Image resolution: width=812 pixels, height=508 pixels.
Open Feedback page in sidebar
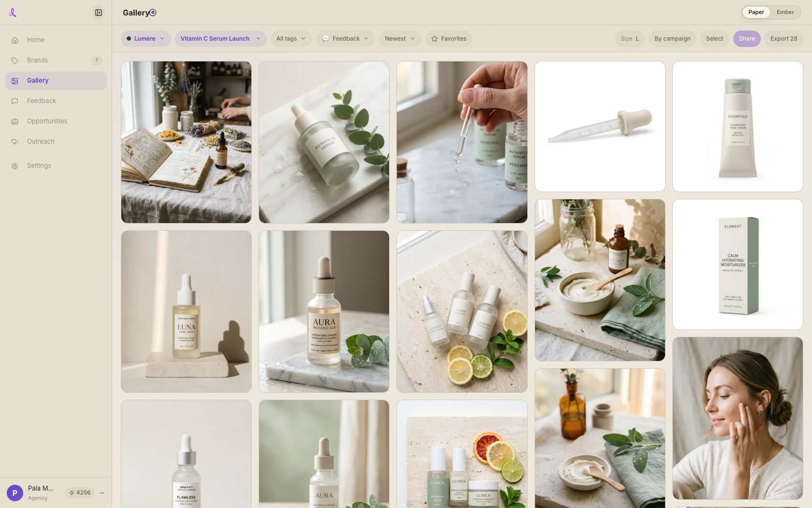click(56, 101)
